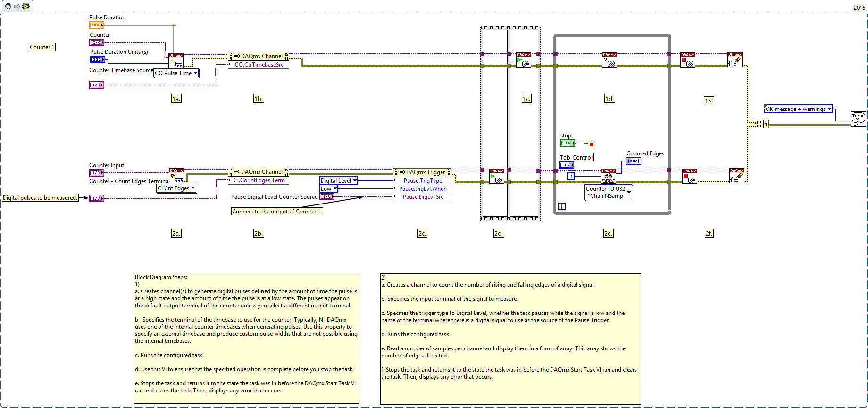Click the 2b step label
Image resolution: width=868 pixels, height=408 pixels.
(259, 233)
